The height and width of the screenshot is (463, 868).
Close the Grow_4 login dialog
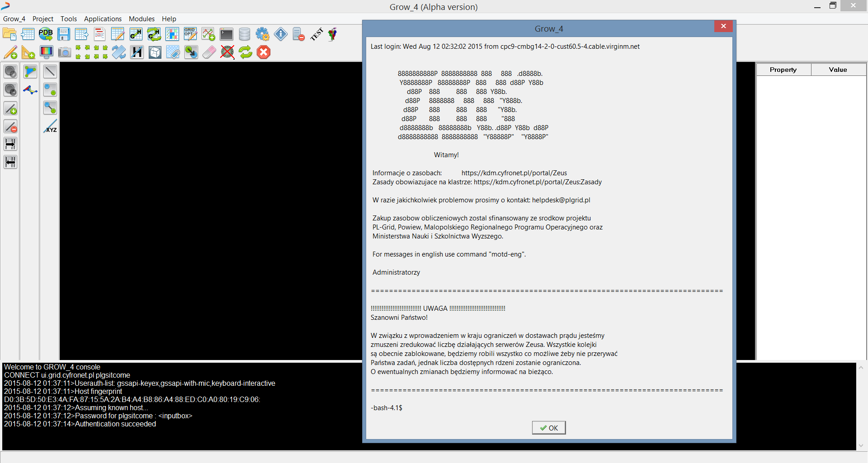(723, 26)
